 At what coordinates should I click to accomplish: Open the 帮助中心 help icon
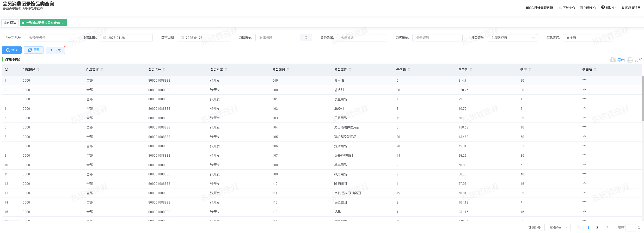pos(603,8)
